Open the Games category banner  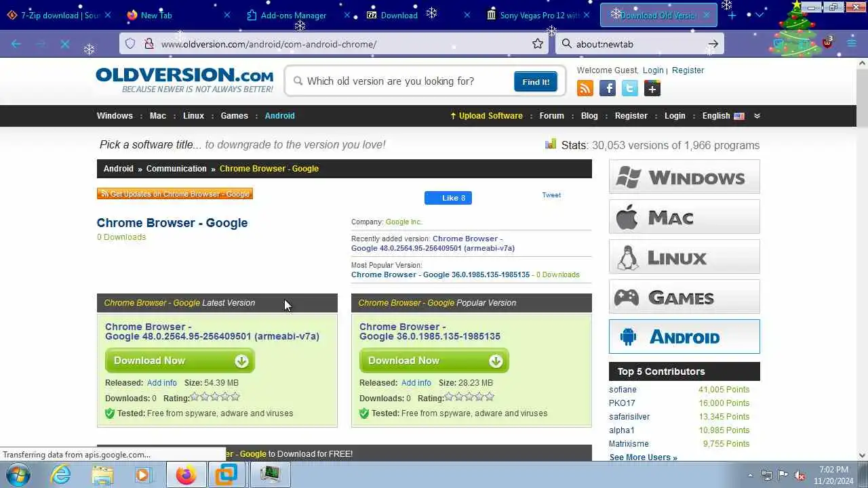pos(684,297)
